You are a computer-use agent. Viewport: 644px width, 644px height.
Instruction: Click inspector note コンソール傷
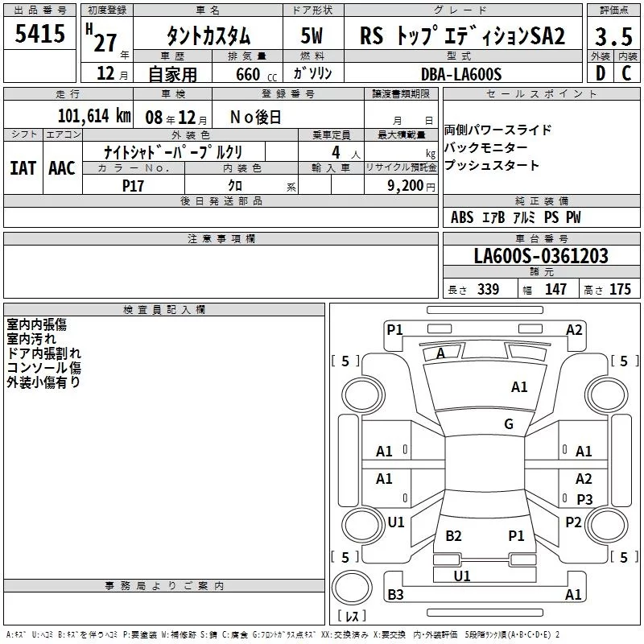pos(44,368)
